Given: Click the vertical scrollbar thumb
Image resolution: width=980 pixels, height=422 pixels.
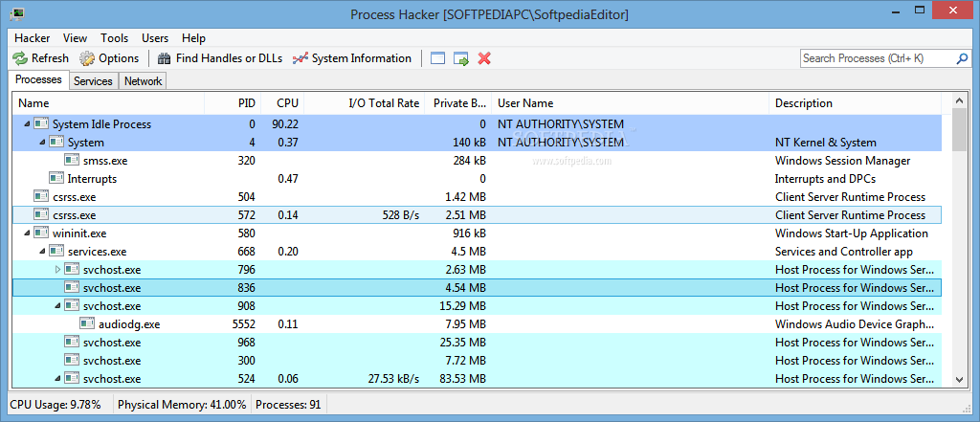Looking at the screenshot, I should 959,129.
